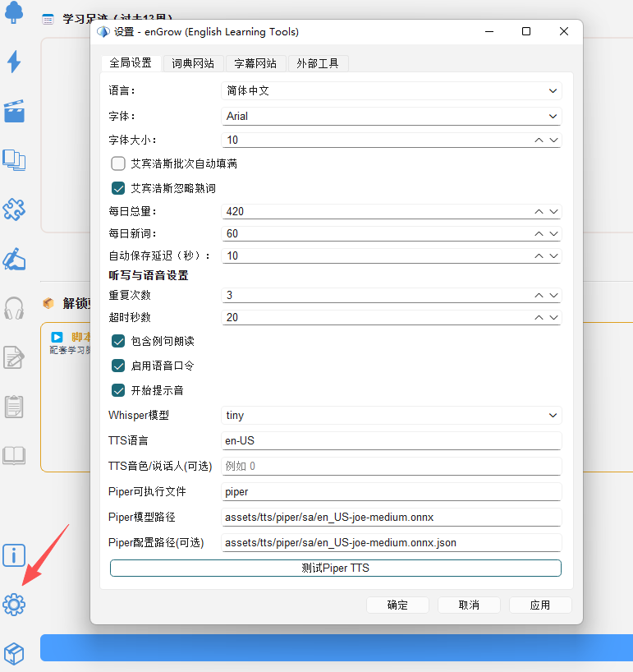Decrease 自动保存延迟 with down arrow

(553, 256)
